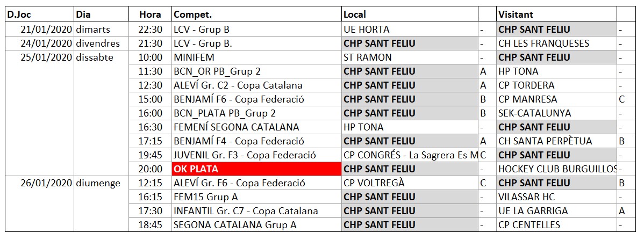The height and width of the screenshot is (240, 644).
Task: Click the HOCKEY CLUB BURGUILLOS cell
Action: [556, 169]
